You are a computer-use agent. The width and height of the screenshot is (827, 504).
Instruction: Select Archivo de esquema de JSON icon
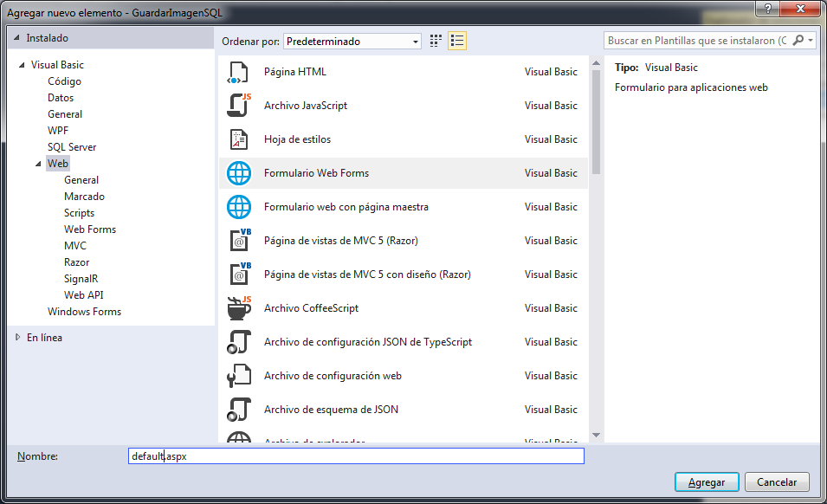[238, 410]
